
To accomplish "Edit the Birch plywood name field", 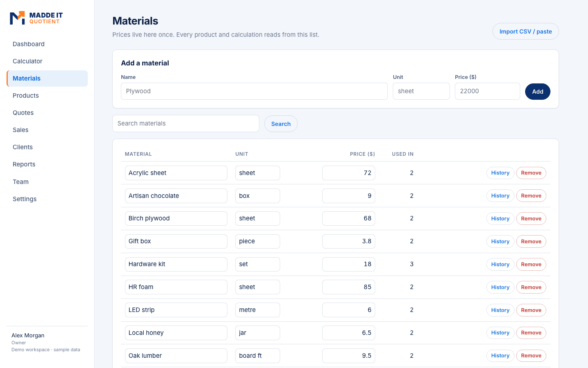I will coord(176,218).
